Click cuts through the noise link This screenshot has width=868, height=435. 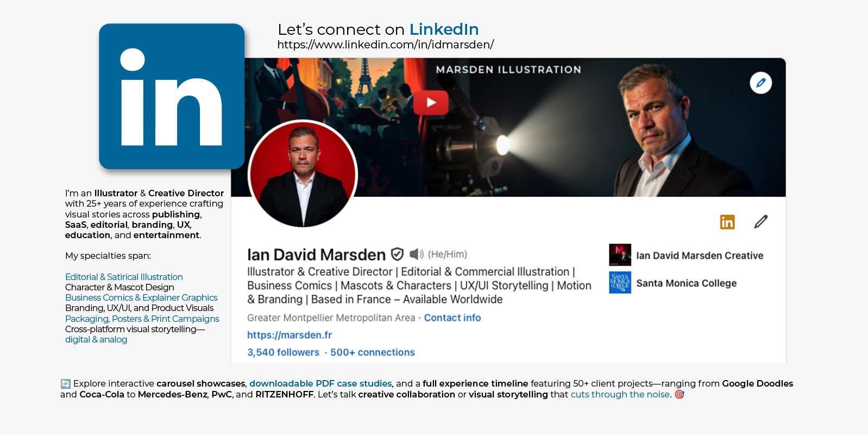click(x=620, y=394)
